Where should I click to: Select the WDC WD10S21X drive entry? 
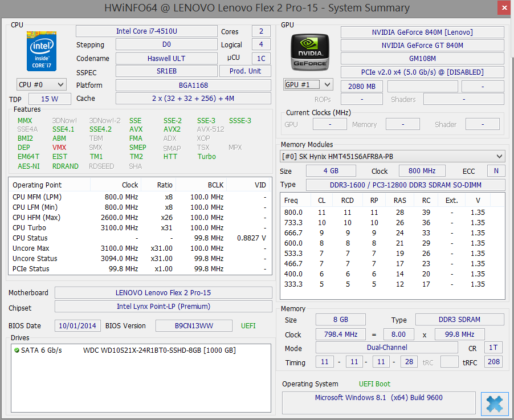(x=159, y=350)
